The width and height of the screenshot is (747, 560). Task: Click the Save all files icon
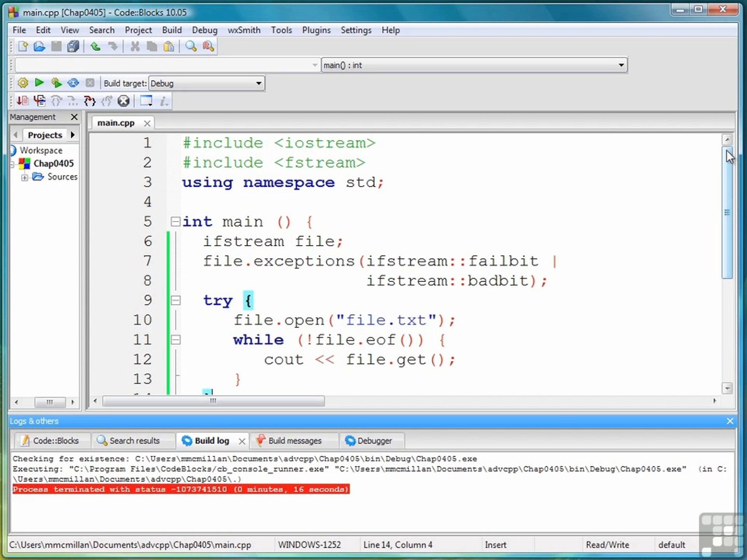coord(73,47)
